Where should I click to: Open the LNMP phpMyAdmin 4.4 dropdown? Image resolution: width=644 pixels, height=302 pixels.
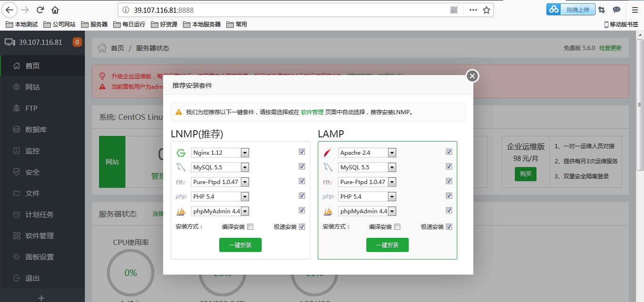220,211
